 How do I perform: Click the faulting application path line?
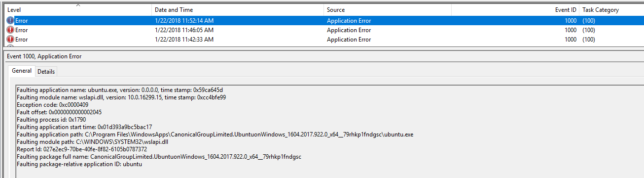(215, 134)
